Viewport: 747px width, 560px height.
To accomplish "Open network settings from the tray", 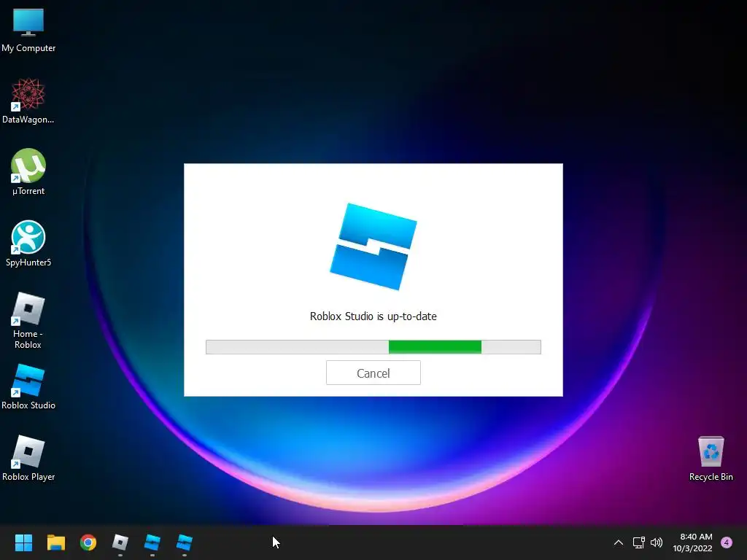I will 638,542.
